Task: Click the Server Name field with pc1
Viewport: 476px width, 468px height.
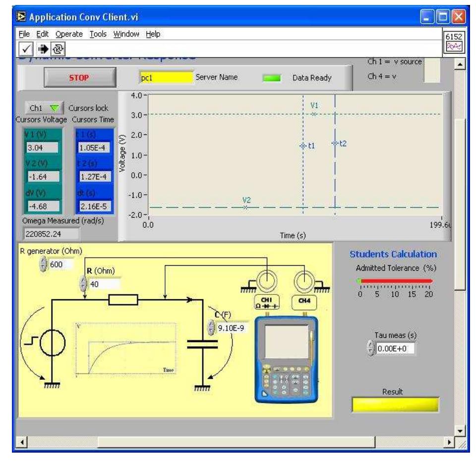Action: coord(166,77)
